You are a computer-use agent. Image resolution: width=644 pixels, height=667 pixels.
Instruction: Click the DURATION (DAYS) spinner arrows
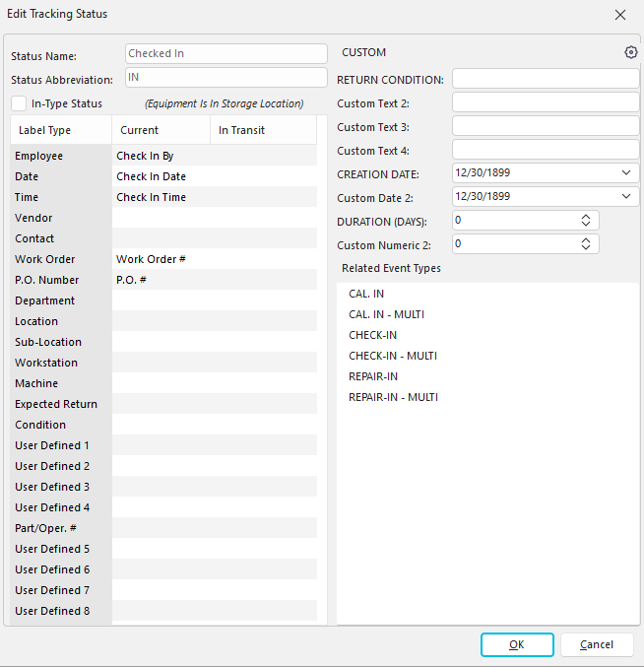pos(585,221)
